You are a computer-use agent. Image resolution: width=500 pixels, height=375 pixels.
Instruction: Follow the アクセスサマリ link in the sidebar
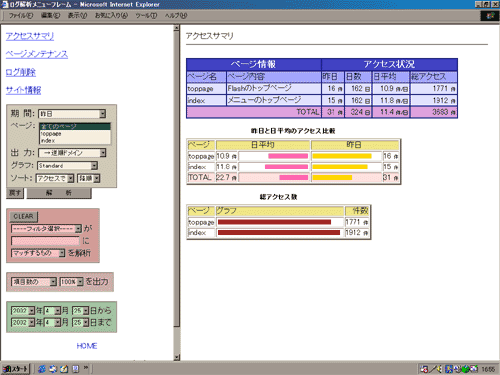point(30,36)
